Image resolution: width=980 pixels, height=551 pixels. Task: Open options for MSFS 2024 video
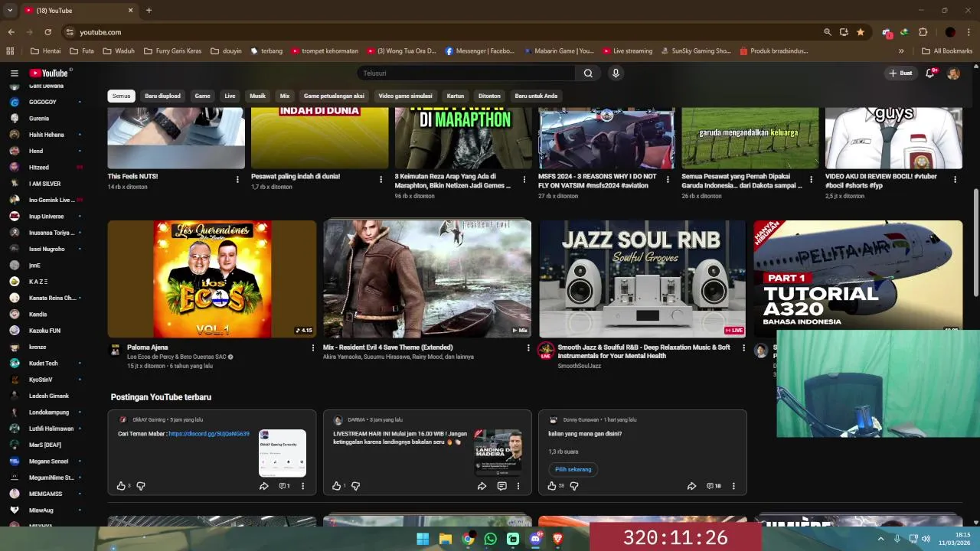(x=668, y=180)
